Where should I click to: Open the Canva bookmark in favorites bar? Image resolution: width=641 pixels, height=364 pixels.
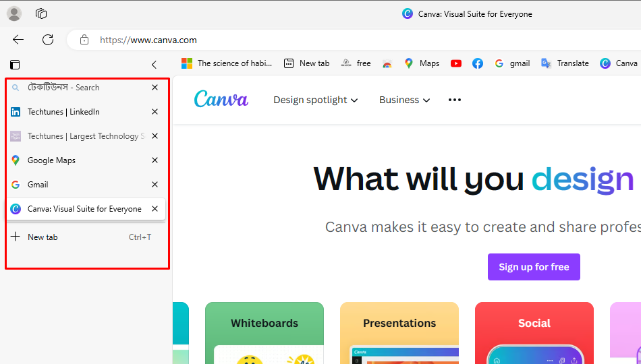pos(619,63)
